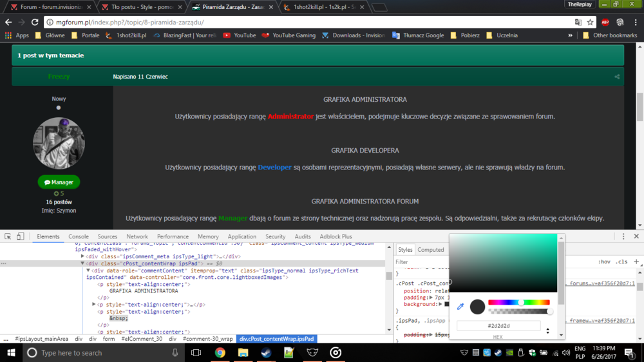Click inside the color shade gradient field
The image size is (644, 362).
coord(503,263)
